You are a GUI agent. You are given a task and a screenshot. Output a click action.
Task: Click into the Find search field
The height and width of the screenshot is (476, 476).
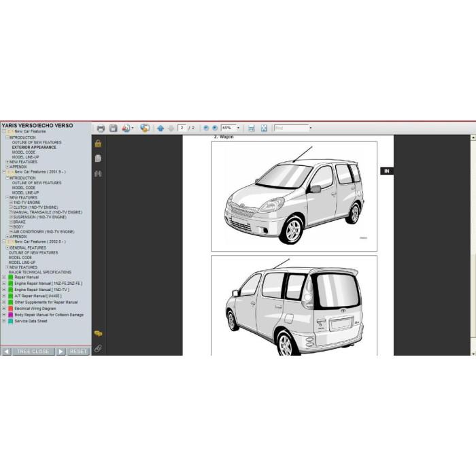[x=292, y=128]
